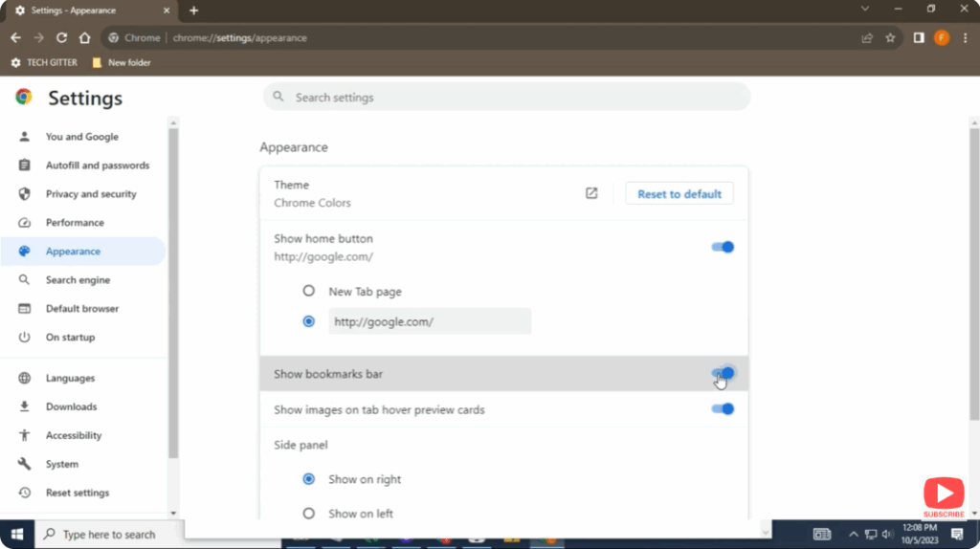Select Show on right radio button
The height and width of the screenshot is (549, 980).
309,479
